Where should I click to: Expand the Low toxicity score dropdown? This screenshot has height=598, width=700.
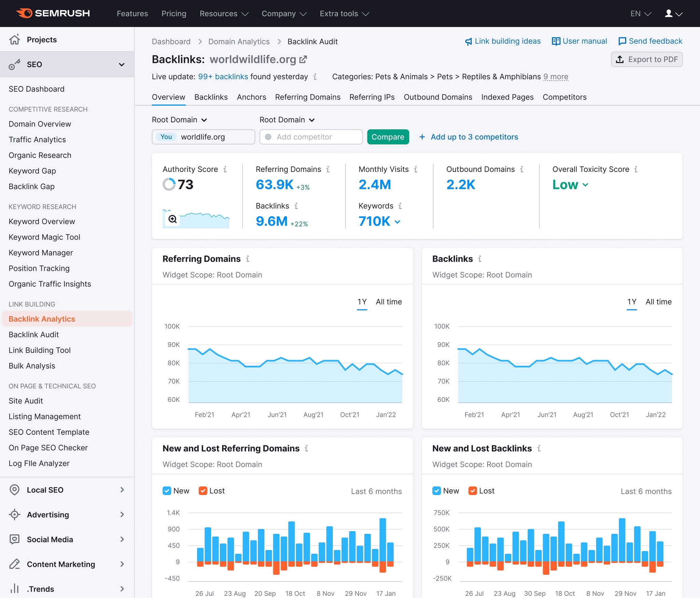(570, 185)
